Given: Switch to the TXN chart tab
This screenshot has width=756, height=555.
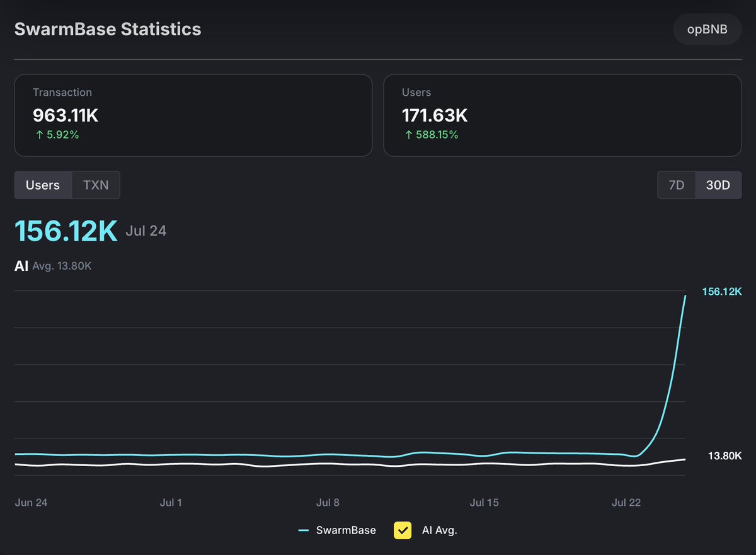Looking at the screenshot, I should [x=96, y=185].
